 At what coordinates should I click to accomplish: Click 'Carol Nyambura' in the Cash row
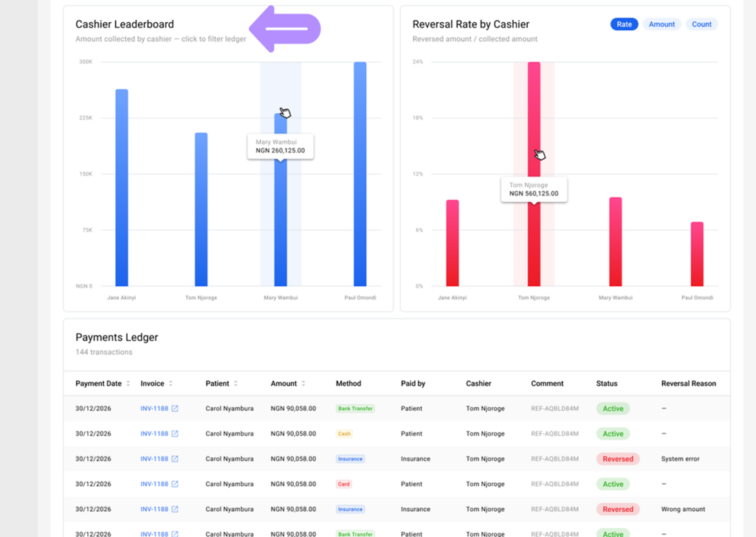230,434
